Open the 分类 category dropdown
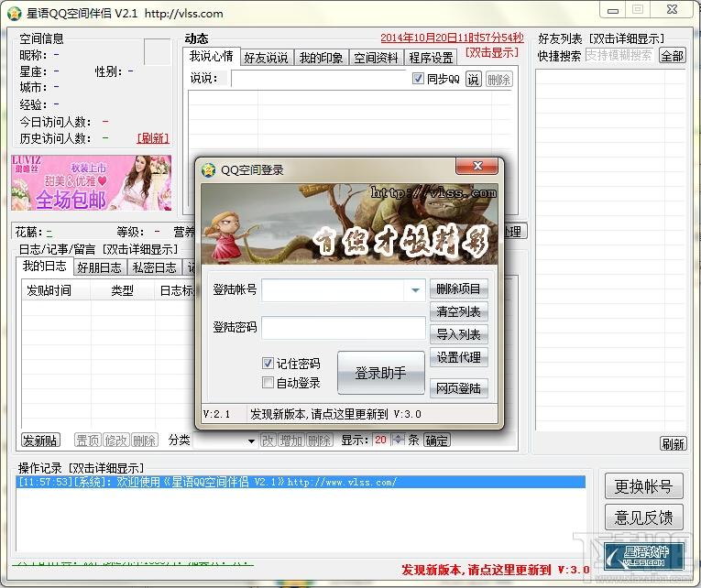The height and width of the screenshot is (588, 701). tap(251, 441)
